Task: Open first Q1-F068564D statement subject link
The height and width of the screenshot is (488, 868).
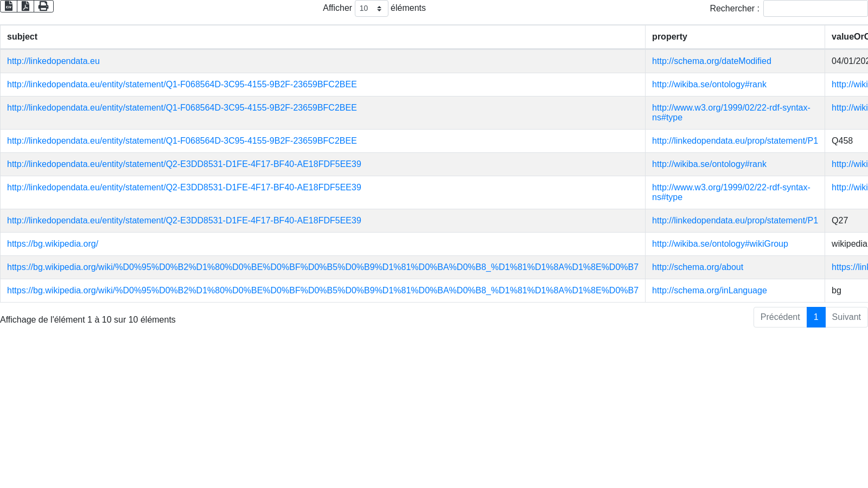Action: (182, 85)
